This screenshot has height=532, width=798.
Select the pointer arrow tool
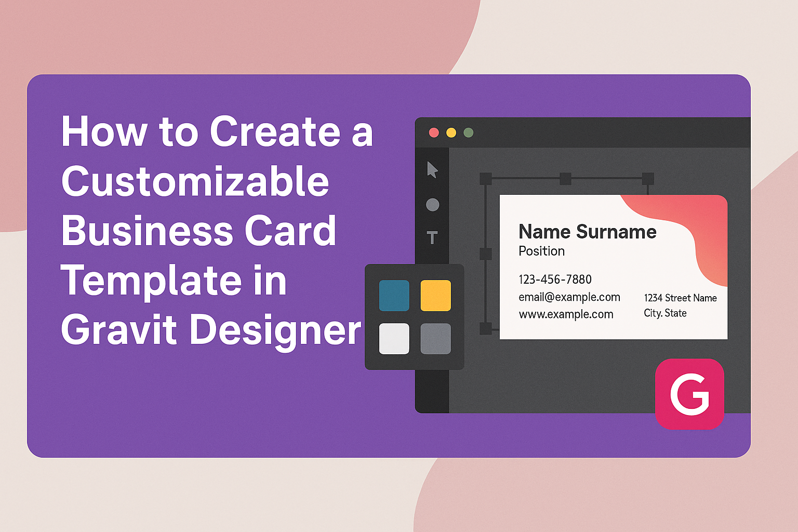(x=432, y=170)
